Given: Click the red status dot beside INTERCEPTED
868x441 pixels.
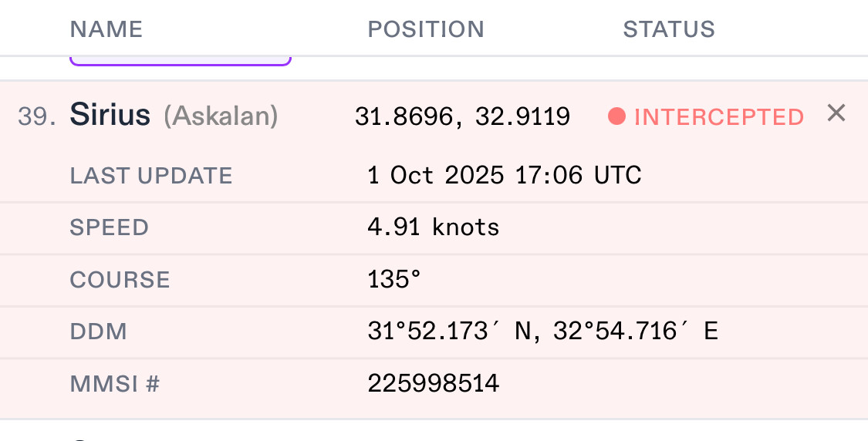Looking at the screenshot, I should click(616, 116).
